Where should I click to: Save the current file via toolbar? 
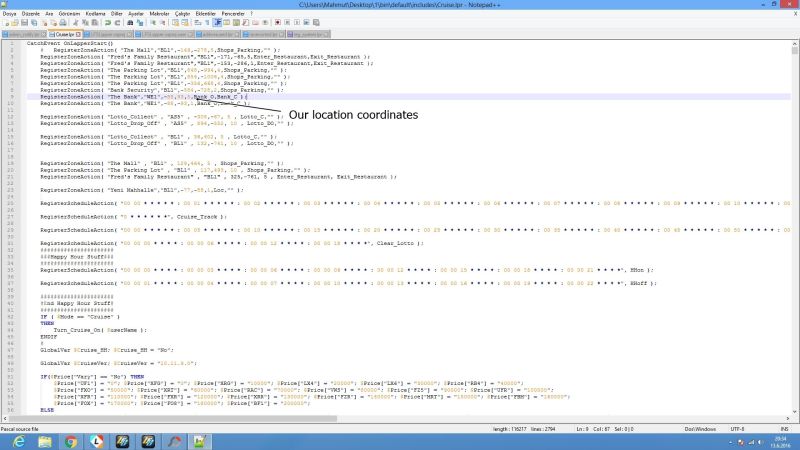(24, 22)
